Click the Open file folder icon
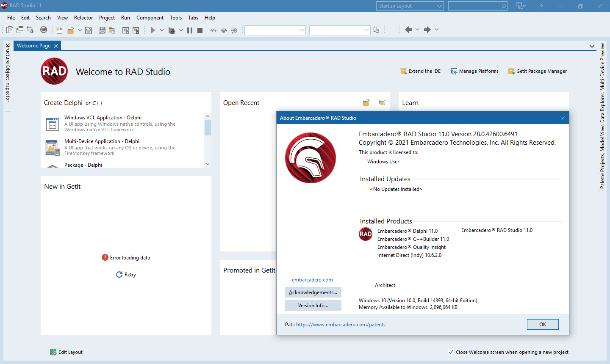 (71, 30)
